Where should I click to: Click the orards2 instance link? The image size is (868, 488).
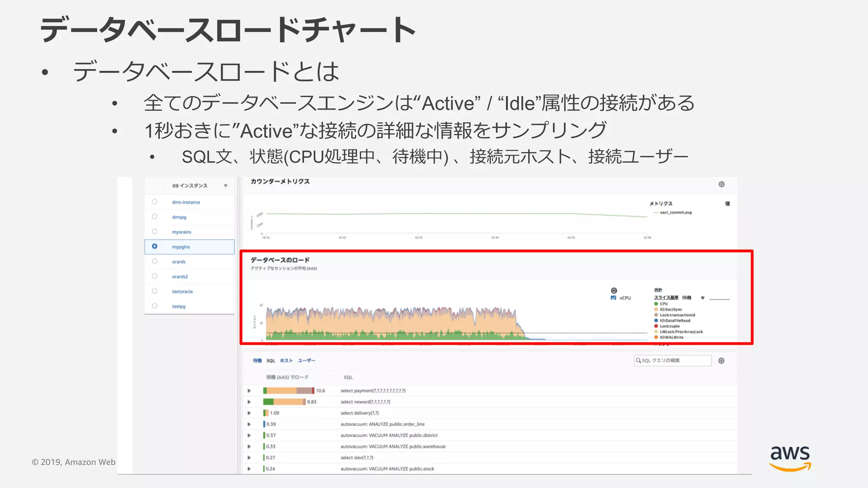180,277
